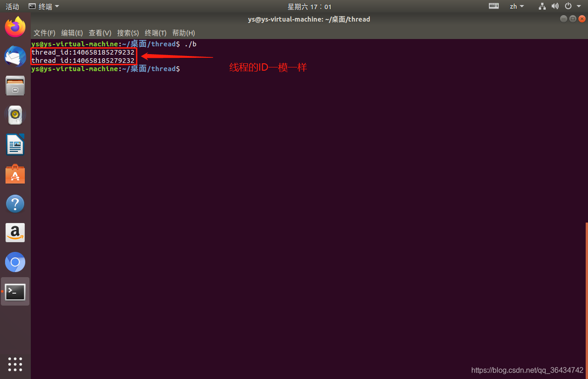The image size is (588, 379).
Task: Open the 终端(T) menu
Action: pos(156,33)
